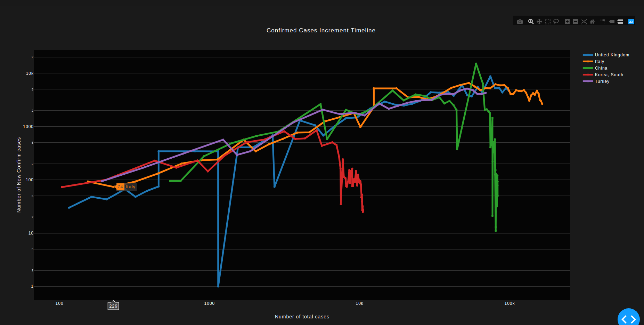Screen dimensions: 644x325
Task: Pick the Lasso Select tool
Action: pyautogui.click(x=556, y=22)
